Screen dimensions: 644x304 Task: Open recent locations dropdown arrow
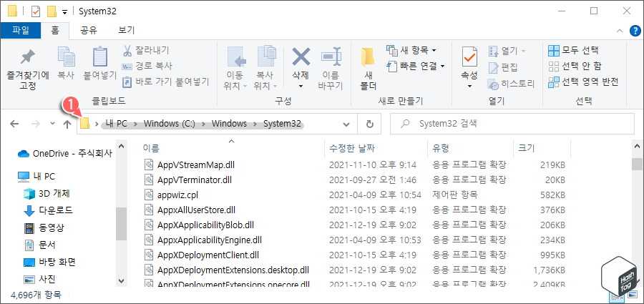(x=52, y=124)
